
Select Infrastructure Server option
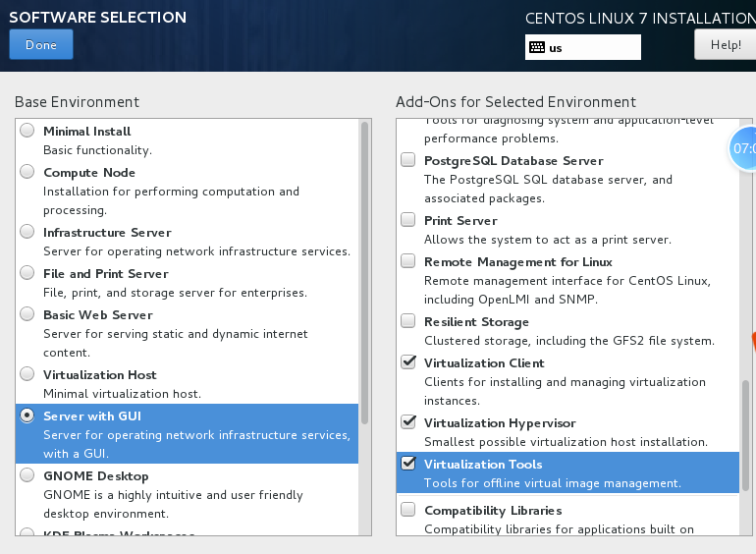[27, 233]
